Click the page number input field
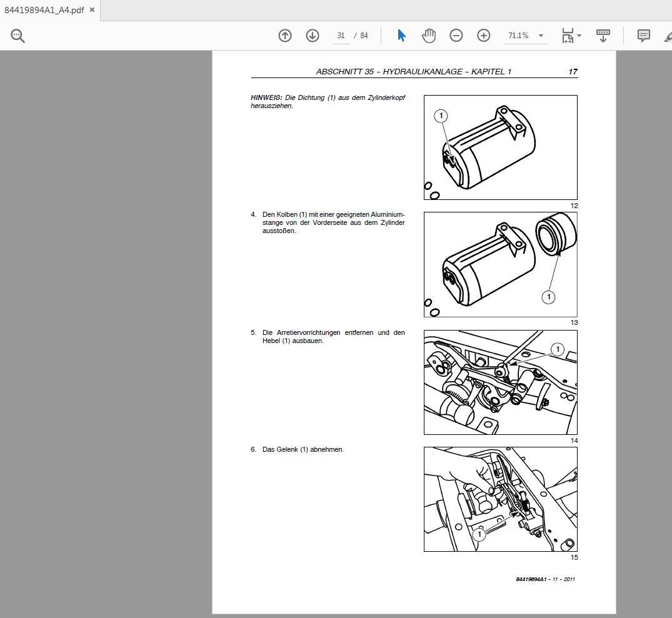Viewport: 672px width, 618px height. pos(341,36)
